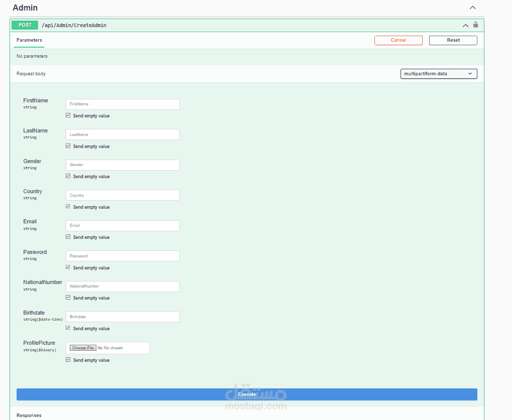Focus the Password input field
This screenshot has height=420, width=512.
pos(122,256)
